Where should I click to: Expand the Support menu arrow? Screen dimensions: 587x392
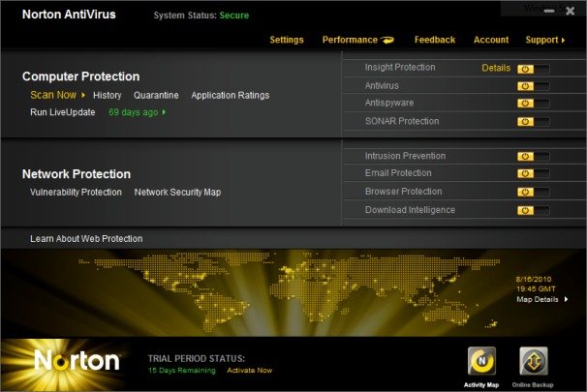pos(565,41)
